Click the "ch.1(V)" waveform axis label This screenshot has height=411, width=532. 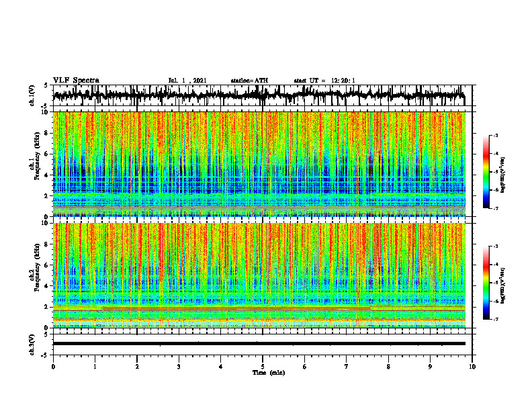(32, 95)
